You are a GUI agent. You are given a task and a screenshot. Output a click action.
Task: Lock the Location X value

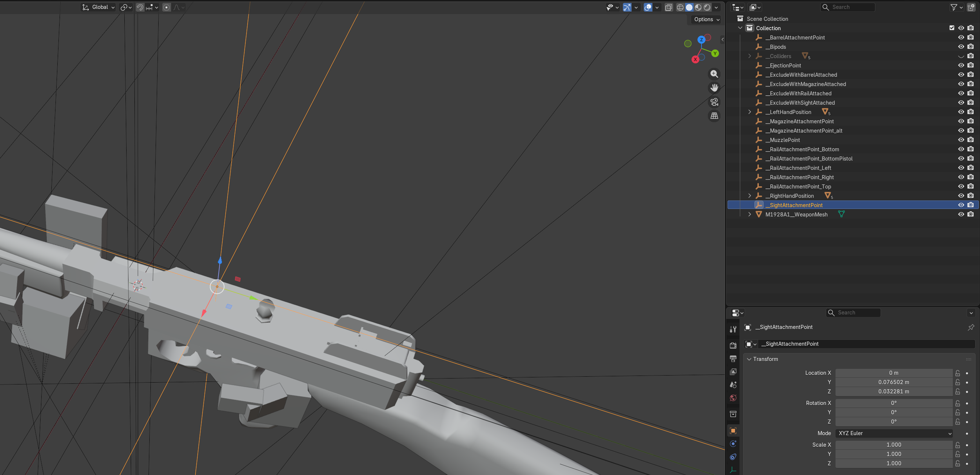pos(958,373)
